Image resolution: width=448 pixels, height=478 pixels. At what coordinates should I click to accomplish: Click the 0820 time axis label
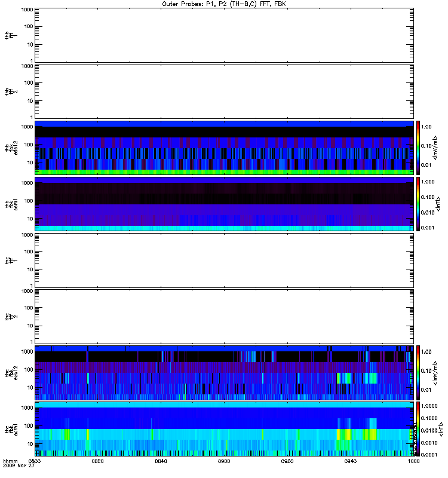click(97, 461)
